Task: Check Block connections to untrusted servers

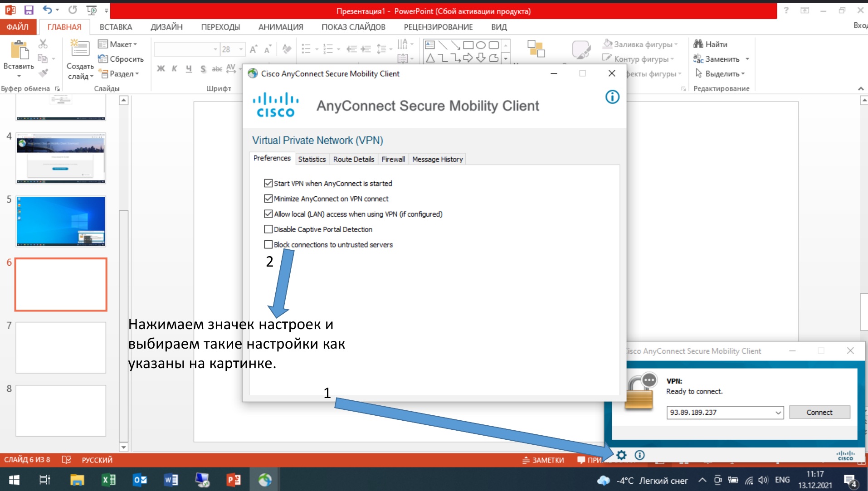Action: point(268,244)
